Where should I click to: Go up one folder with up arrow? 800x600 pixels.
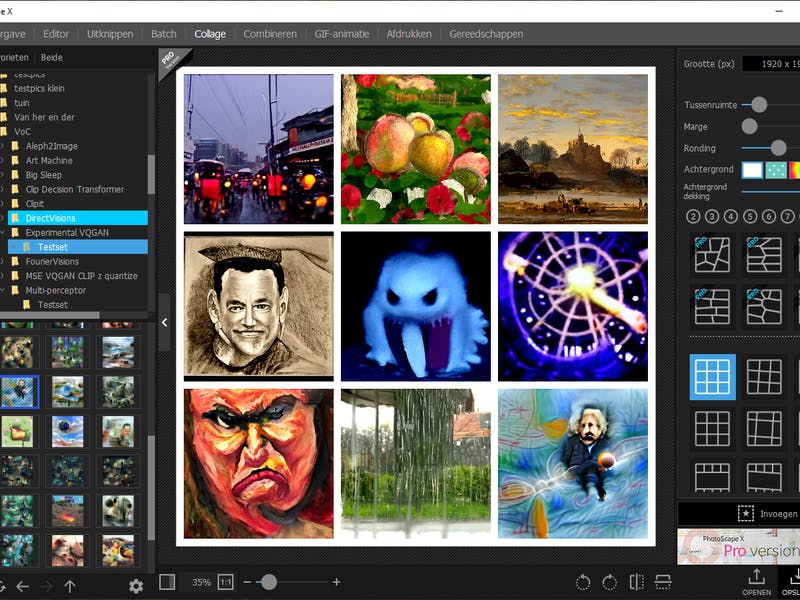click(x=70, y=586)
